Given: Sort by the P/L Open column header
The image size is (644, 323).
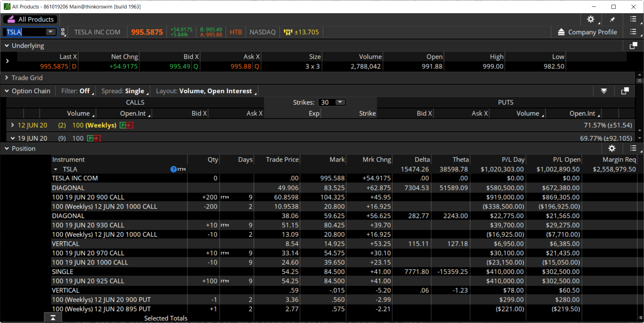Looking at the screenshot, I should click(566, 159).
